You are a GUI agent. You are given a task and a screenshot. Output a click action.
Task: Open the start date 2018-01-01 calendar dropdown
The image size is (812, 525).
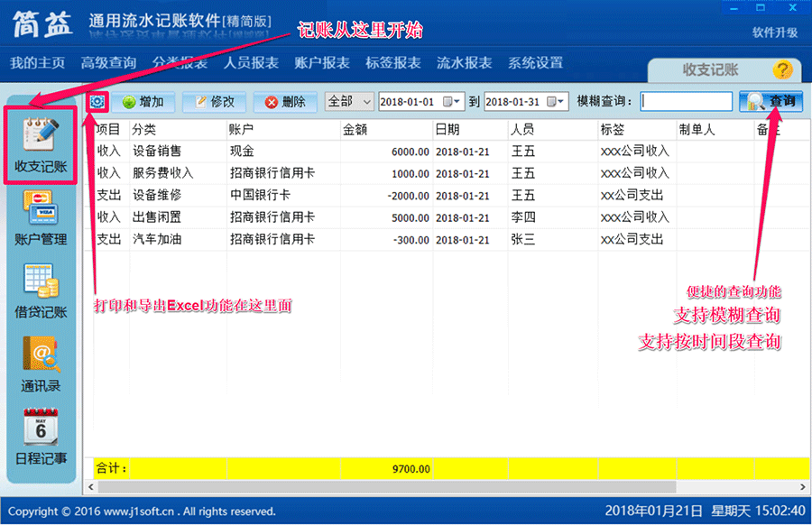tap(451, 101)
